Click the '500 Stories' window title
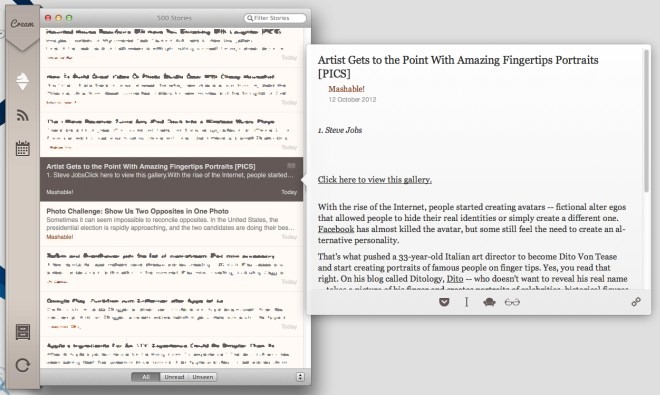Image resolution: width=660 pixels, height=395 pixels. (174, 18)
